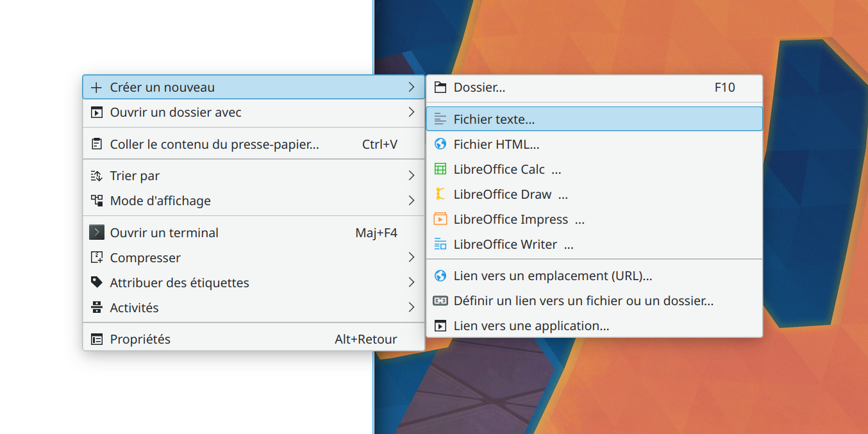
Task: Expand the Compresser submenu arrow
Action: tap(411, 258)
